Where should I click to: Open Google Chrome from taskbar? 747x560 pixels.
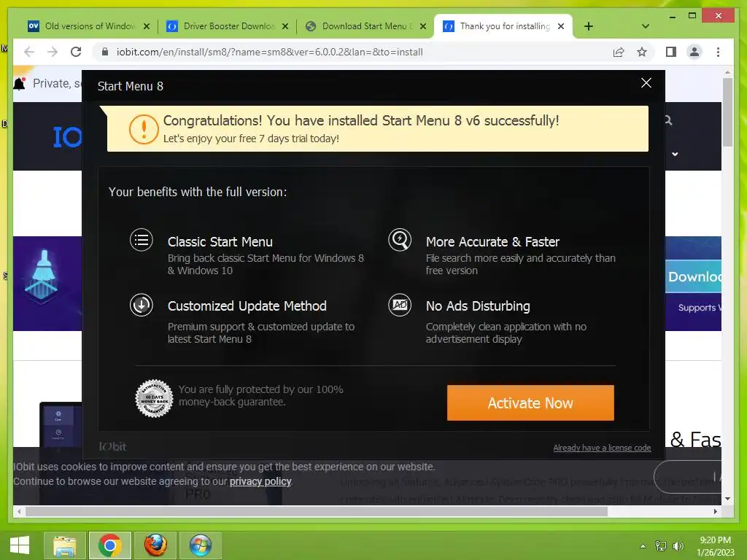[x=109, y=545]
